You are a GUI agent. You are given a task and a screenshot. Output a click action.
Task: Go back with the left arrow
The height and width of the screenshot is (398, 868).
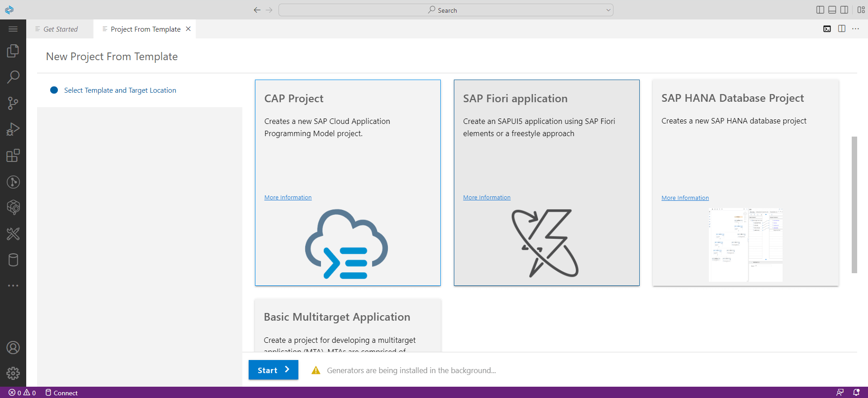coord(257,10)
